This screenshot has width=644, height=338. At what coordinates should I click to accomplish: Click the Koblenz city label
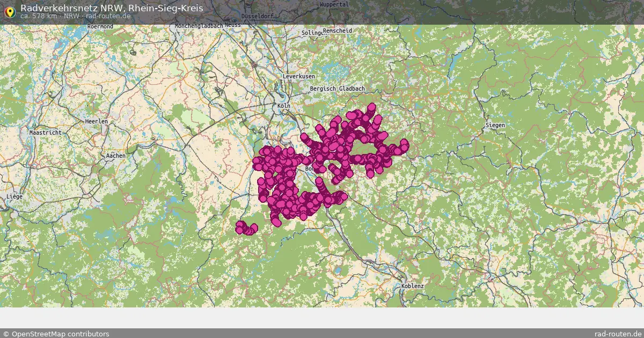(412, 286)
